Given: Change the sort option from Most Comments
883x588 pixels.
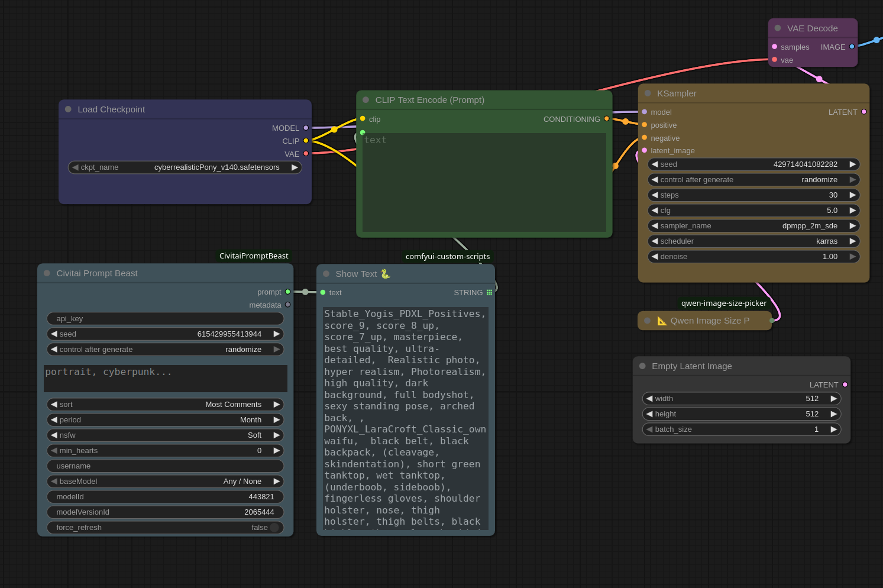Looking at the screenshot, I should (x=165, y=405).
